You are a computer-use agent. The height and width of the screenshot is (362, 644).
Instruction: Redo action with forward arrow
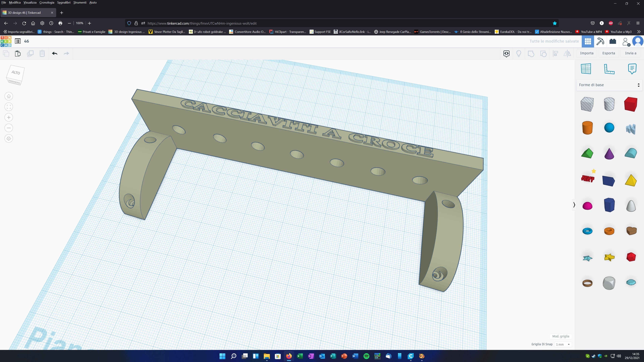(67, 53)
